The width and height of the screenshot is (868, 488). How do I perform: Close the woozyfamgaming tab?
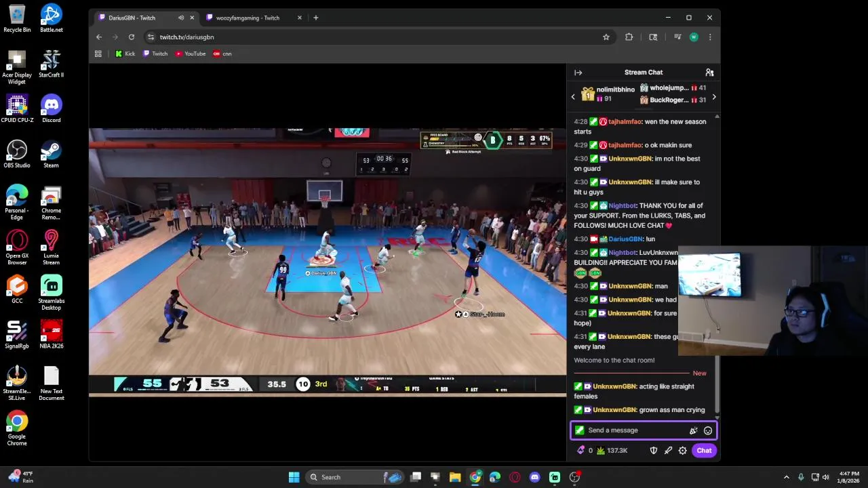tap(298, 18)
